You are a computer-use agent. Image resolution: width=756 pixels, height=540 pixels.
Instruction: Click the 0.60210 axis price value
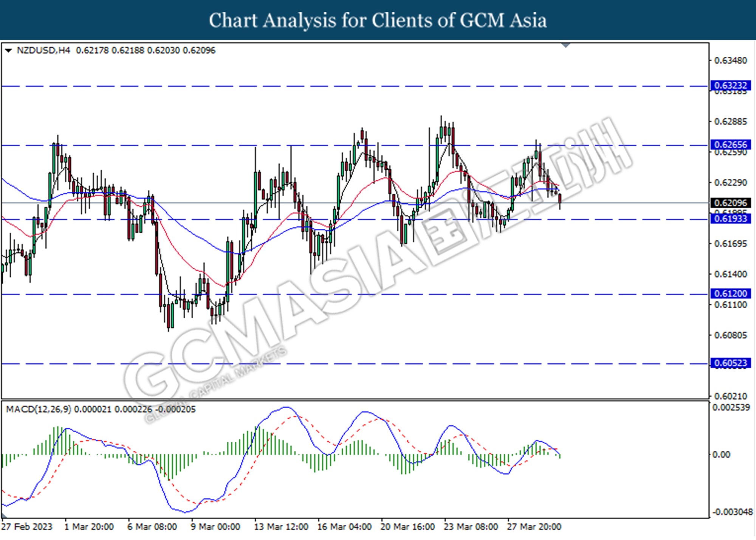pos(730,396)
